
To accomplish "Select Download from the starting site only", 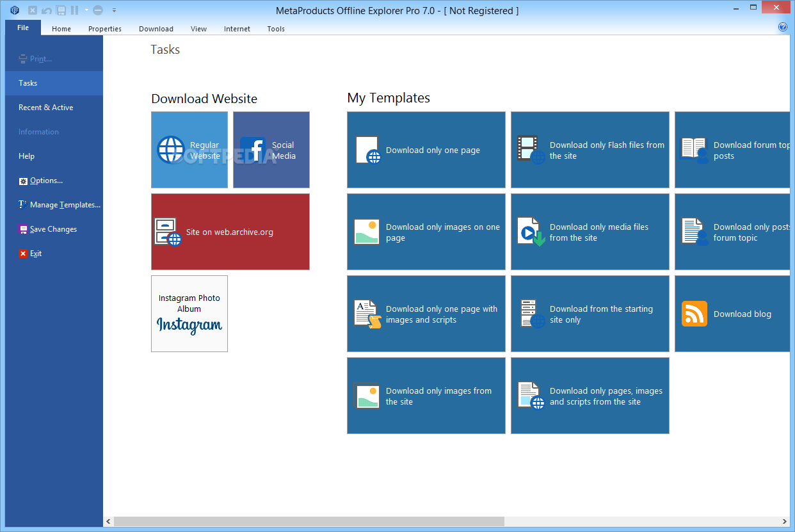I will coord(590,314).
